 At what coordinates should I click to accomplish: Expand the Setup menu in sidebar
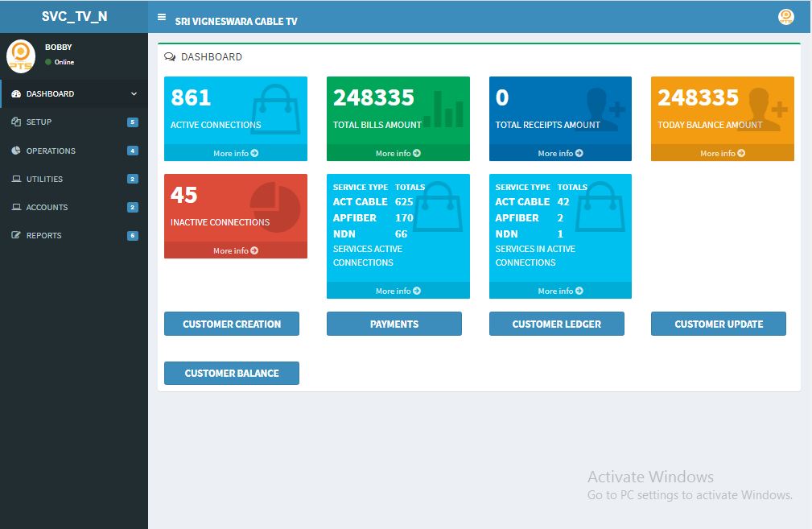39,122
